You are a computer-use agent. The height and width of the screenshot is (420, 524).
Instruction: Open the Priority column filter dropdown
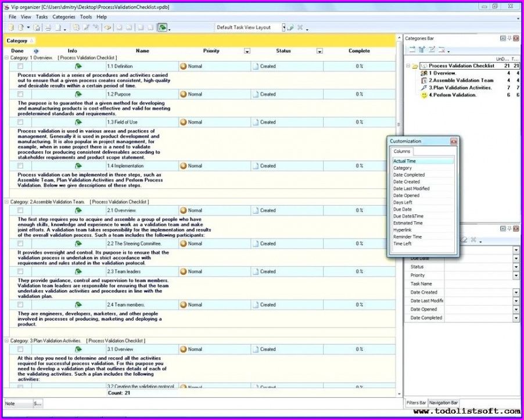[x=247, y=51]
